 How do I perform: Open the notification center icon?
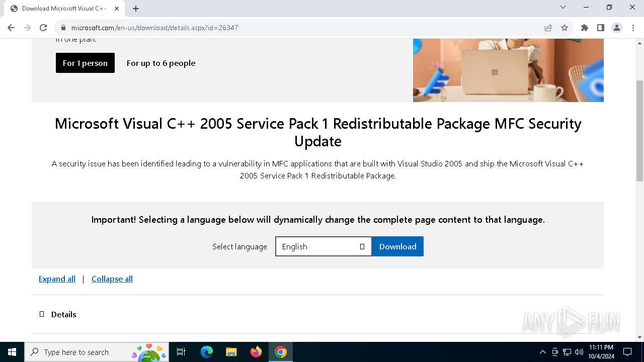pyautogui.click(x=627, y=352)
